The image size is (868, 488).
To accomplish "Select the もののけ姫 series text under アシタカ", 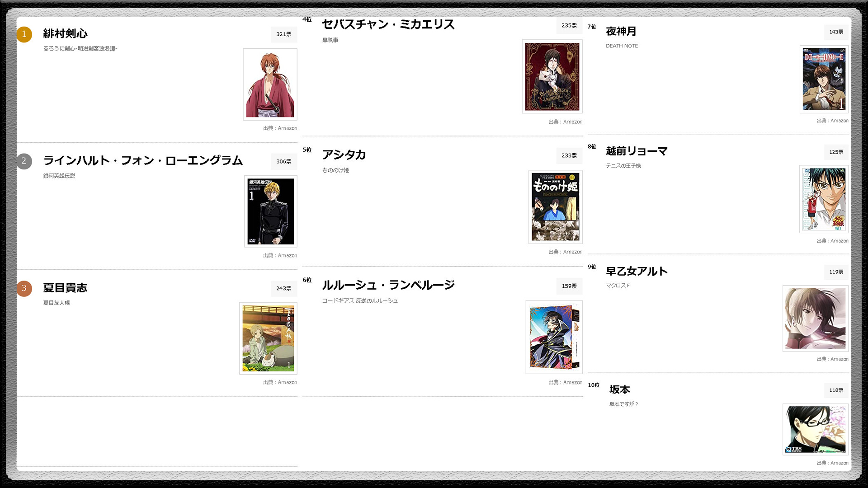I will point(335,170).
